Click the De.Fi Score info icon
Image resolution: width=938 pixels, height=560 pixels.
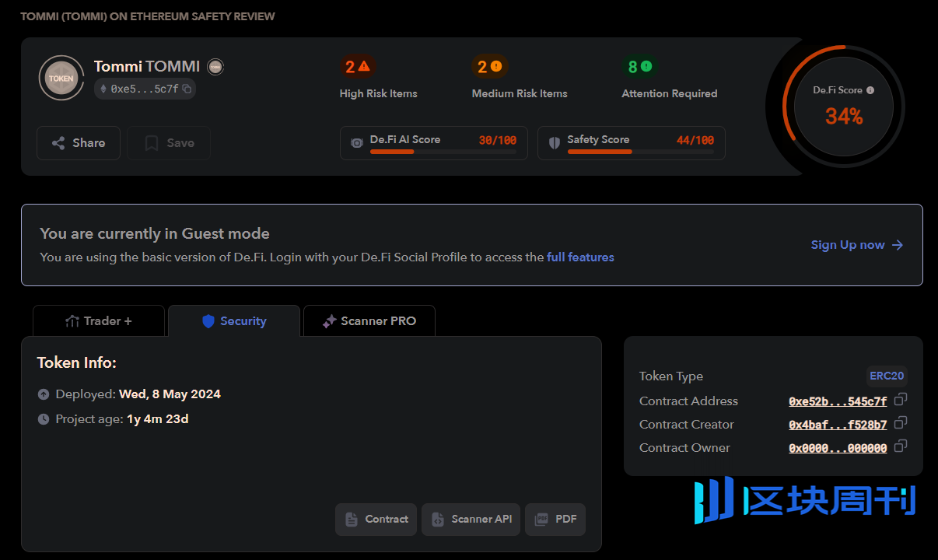pos(870,90)
